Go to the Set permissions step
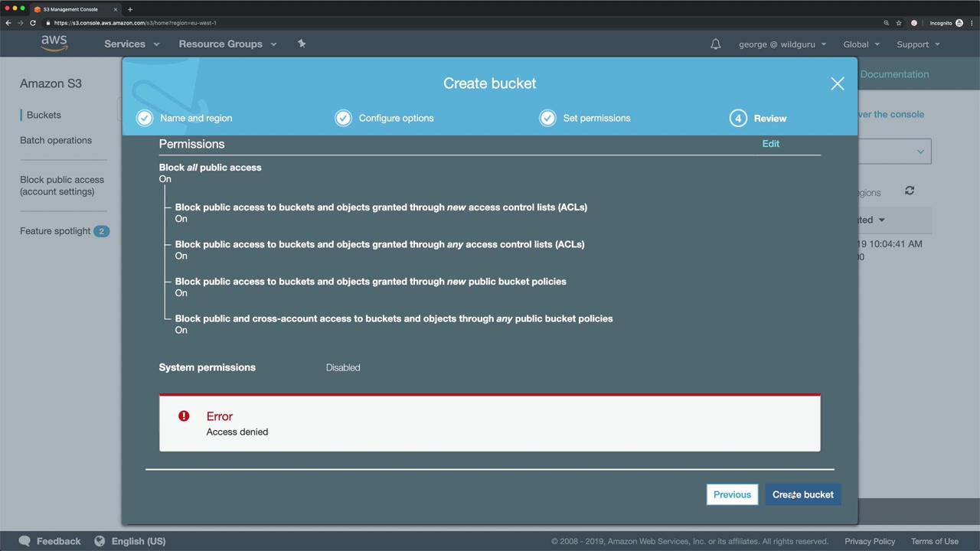Screen dimensions: 980x551 point(596,118)
